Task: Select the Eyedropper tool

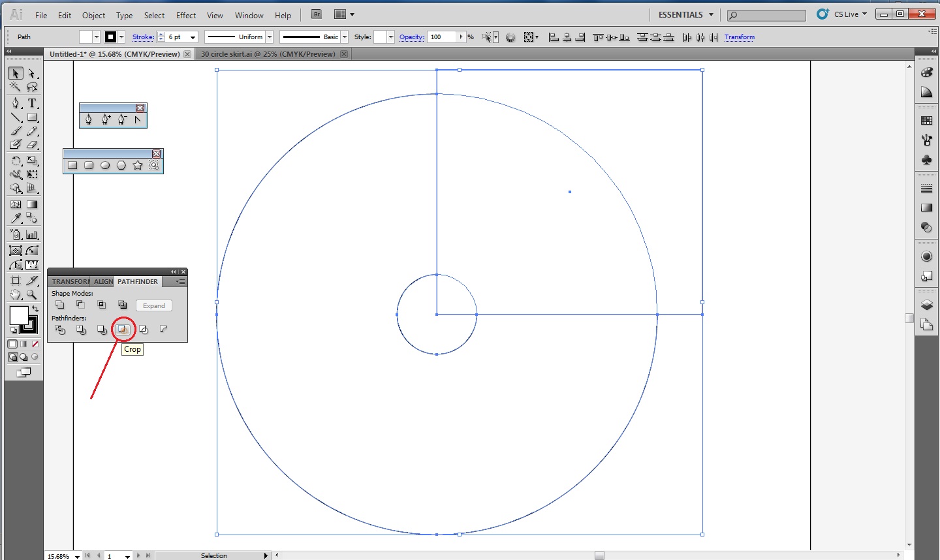Action: (16, 219)
